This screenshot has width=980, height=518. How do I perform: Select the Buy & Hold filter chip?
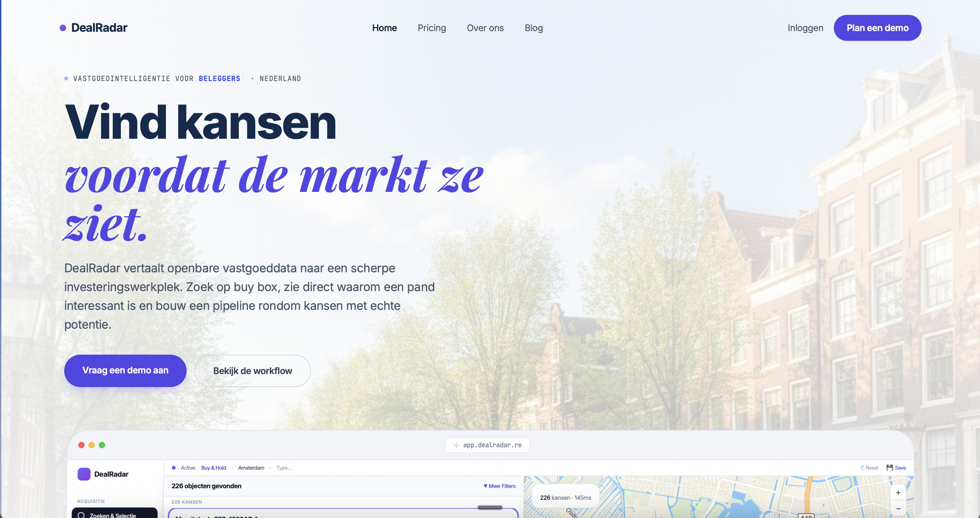pyautogui.click(x=214, y=468)
